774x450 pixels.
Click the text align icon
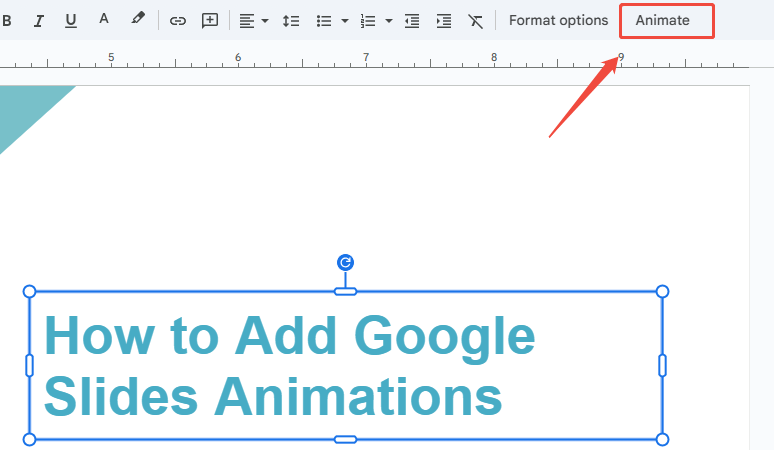pos(247,21)
